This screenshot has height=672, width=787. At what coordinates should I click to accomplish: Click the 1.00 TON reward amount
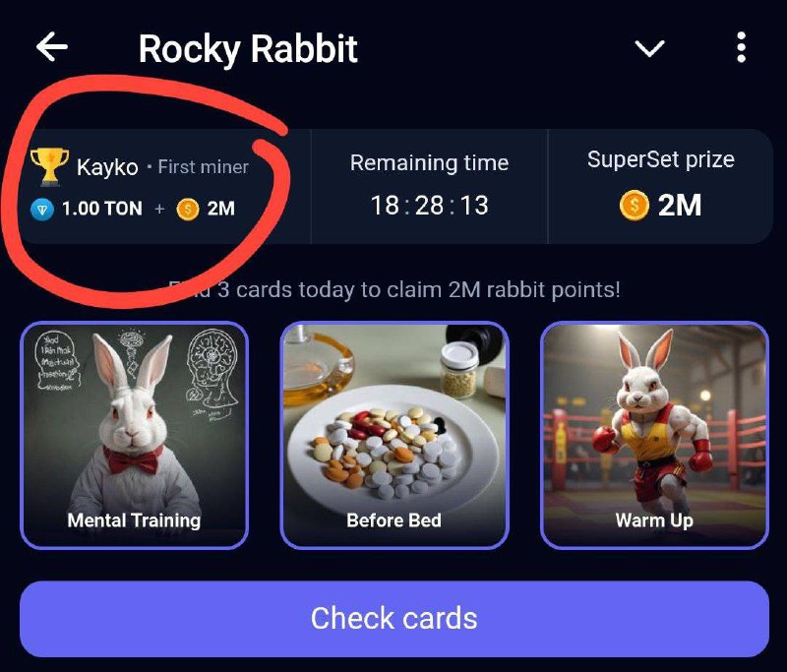pyautogui.click(x=102, y=209)
